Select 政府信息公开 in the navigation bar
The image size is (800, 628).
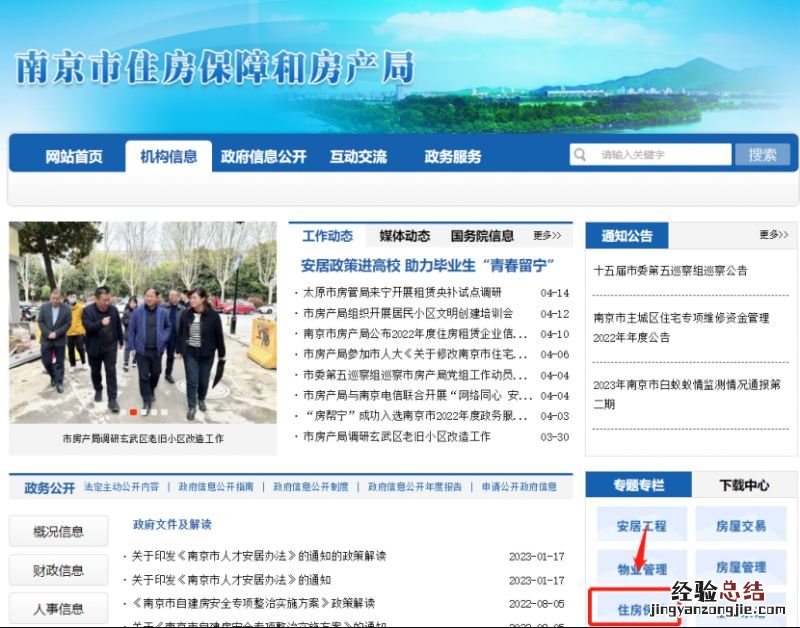[x=263, y=156]
